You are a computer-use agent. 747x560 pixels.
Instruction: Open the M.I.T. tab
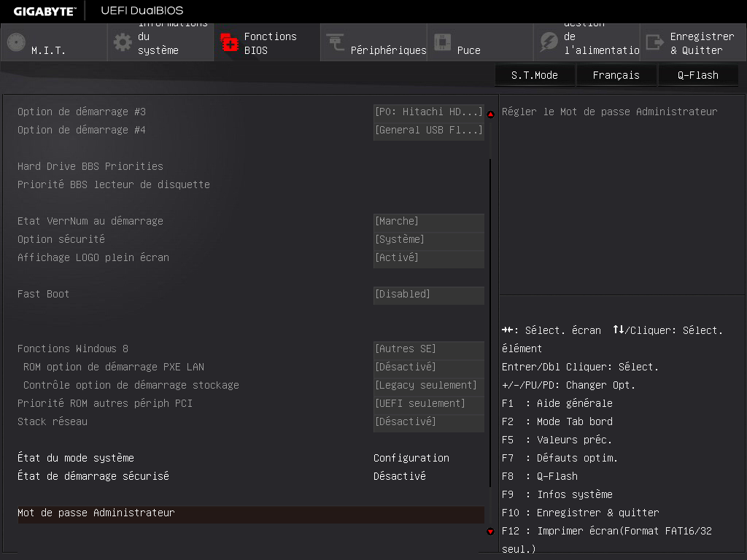coord(54,42)
